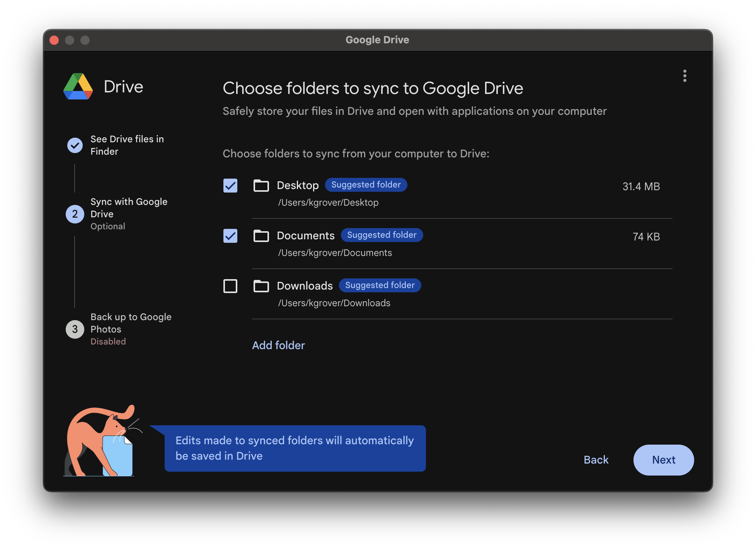Open the three-dot more options menu
The height and width of the screenshot is (549, 756).
pyautogui.click(x=684, y=76)
